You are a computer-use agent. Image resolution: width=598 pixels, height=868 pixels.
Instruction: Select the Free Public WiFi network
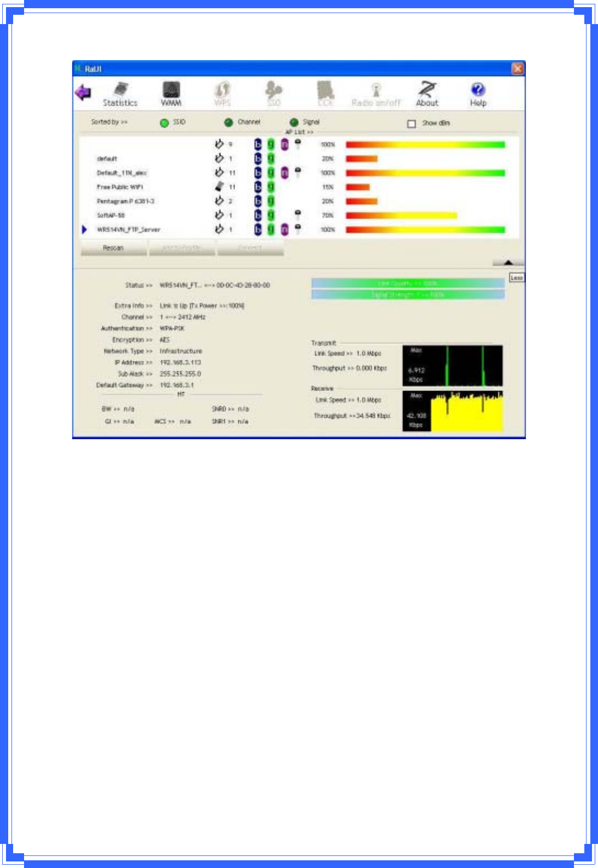(298, 187)
